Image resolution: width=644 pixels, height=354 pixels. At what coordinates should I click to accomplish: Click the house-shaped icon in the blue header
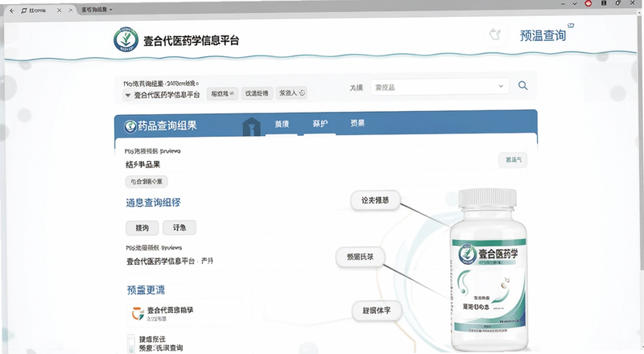coord(251,126)
